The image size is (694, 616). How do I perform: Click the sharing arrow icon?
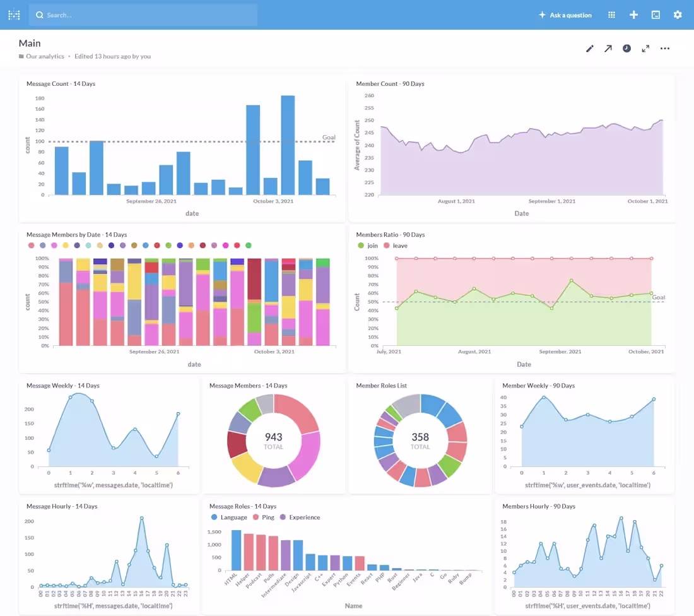pos(608,49)
